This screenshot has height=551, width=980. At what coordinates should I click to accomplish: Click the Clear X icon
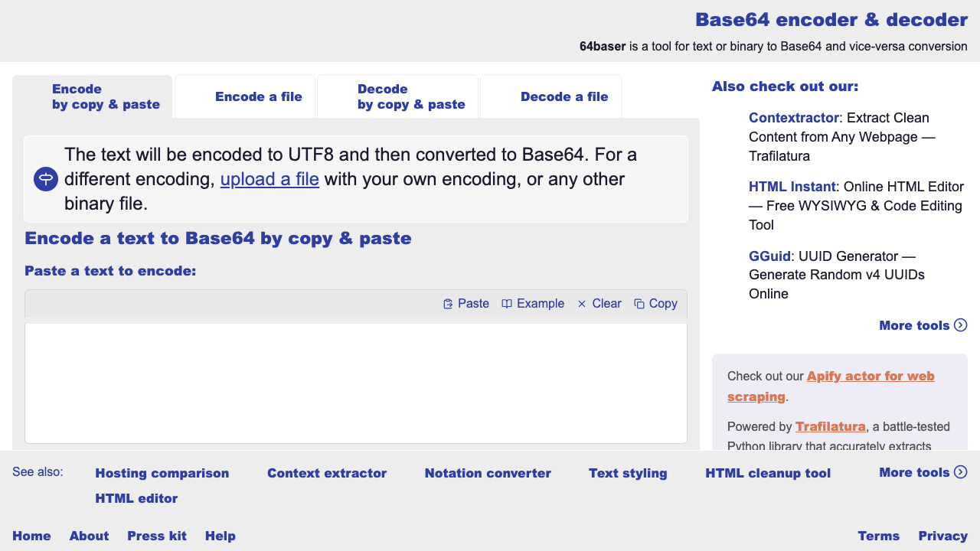[x=582, y=304]
